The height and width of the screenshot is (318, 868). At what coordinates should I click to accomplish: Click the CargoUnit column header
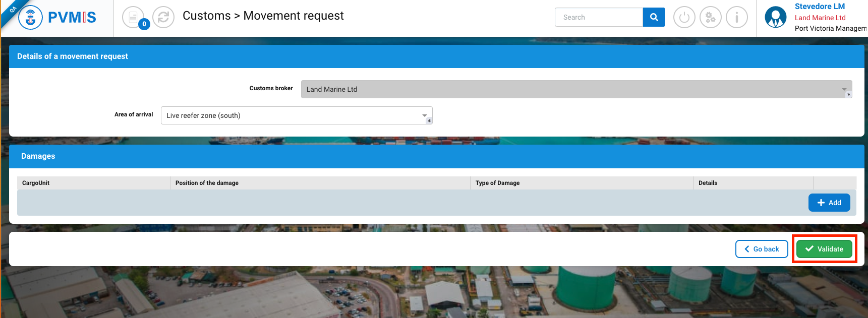click(36, 183)
